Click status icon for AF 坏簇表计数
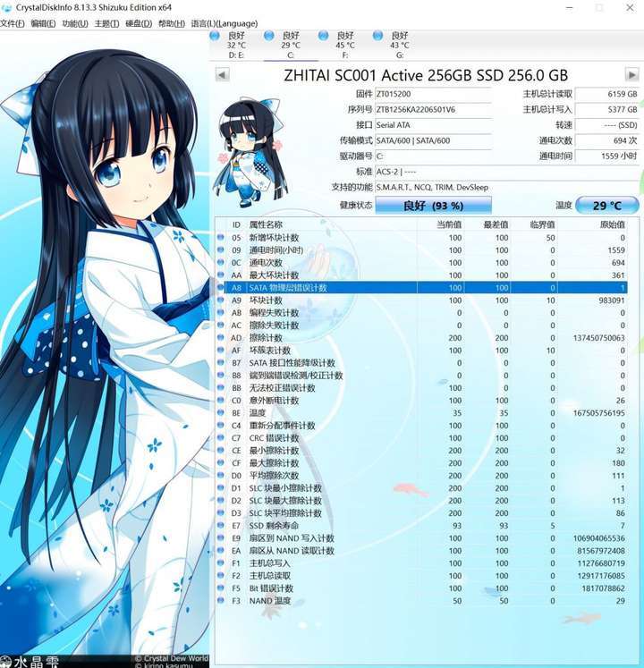The width and height of the screenshot is (644, 668). point(221,351)
